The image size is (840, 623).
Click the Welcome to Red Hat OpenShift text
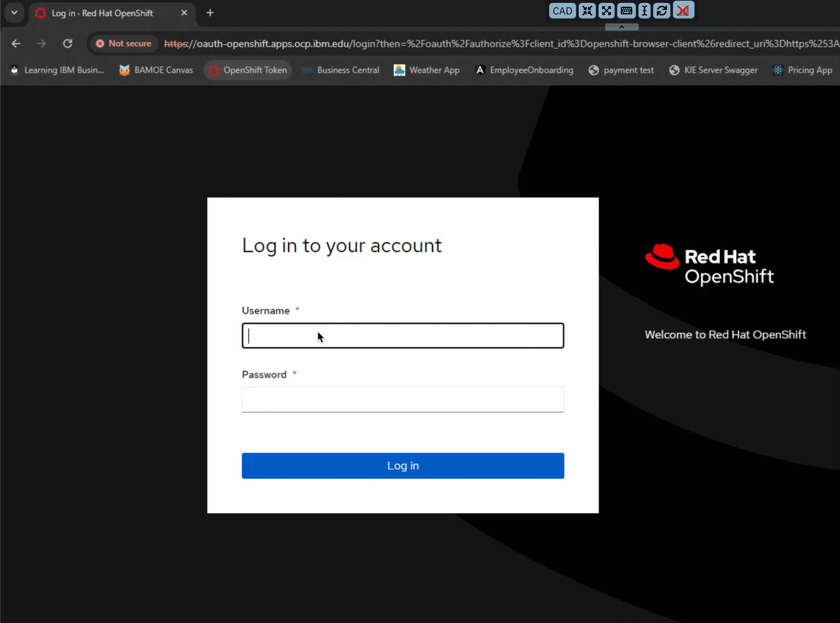725,335
